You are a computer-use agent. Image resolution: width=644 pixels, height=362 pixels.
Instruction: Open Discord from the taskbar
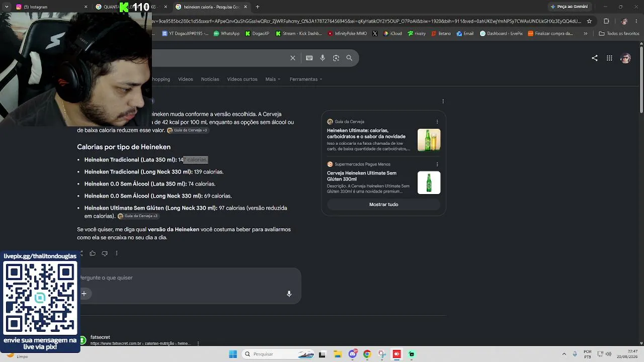(353, 354)
